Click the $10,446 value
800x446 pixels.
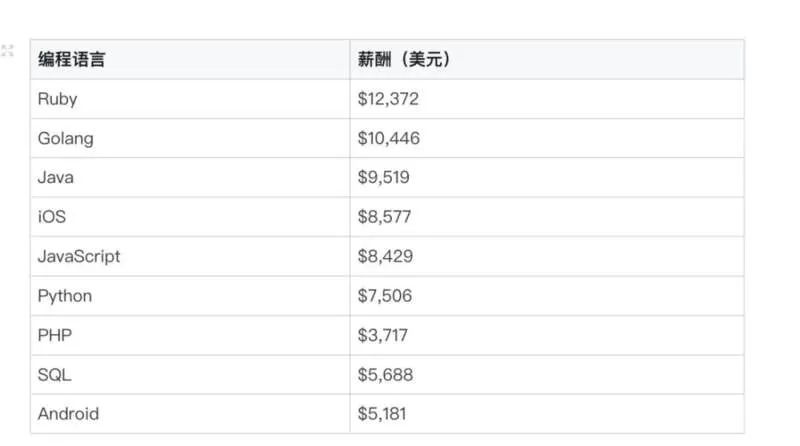pyautogui.click(x=389, y=138)
